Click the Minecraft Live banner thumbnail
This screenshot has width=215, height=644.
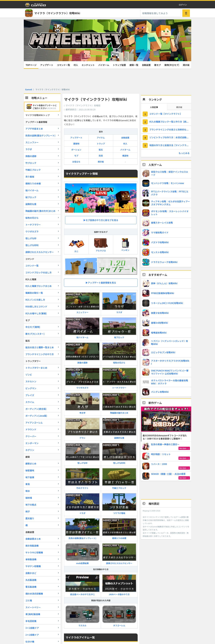point(101,198)
